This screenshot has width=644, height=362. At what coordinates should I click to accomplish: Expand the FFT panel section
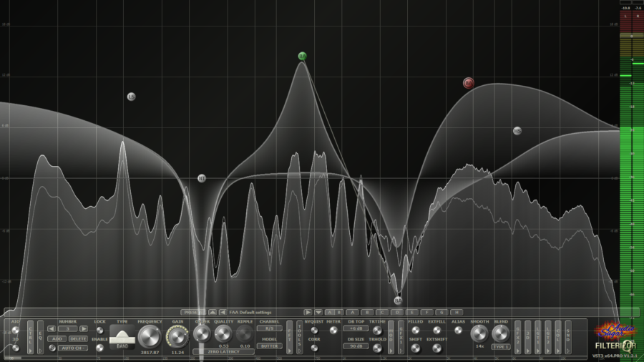pyautogui.click(x=290, y=338)
